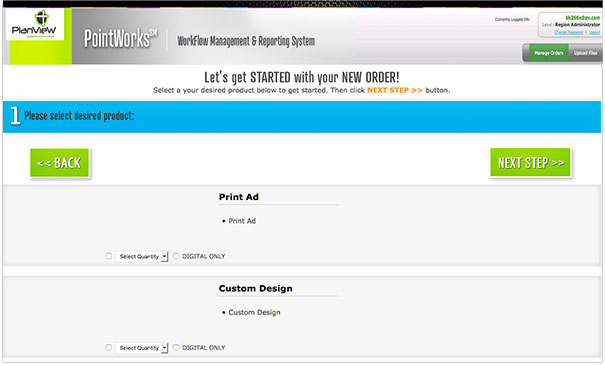This screenshot has width=605, height=365.
Task: Click the Print Ad dropdown arrow
Action: 164,256
